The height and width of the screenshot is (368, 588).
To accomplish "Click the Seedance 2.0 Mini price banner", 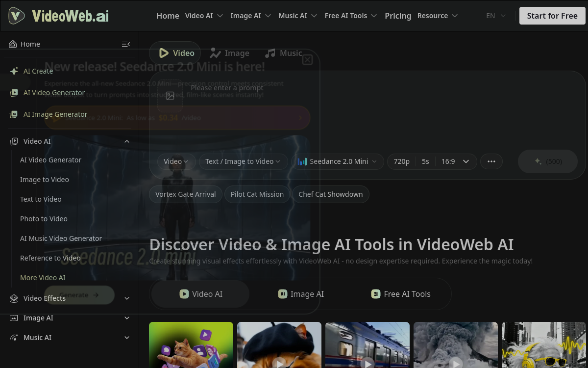I will (x=177, y=118).
